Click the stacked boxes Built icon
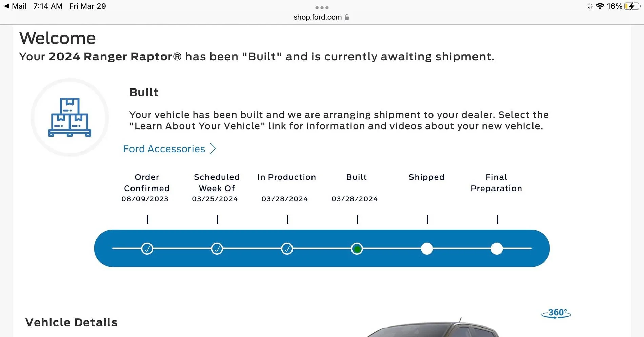 click(70, 117)
